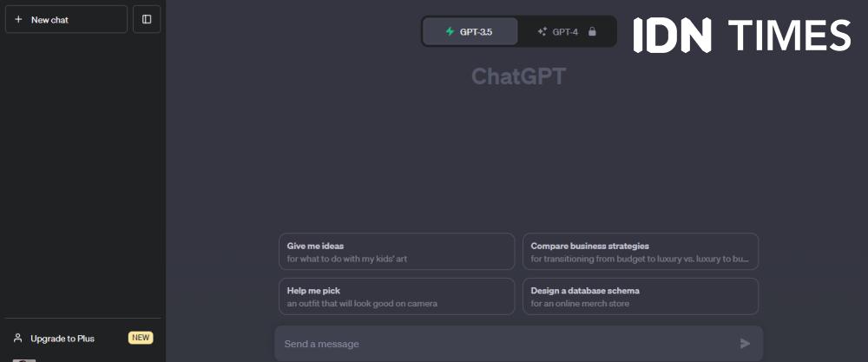Click the user avatar at sidebar bottom
Viewport: 868px width, 362px height.
coord(24,360)
